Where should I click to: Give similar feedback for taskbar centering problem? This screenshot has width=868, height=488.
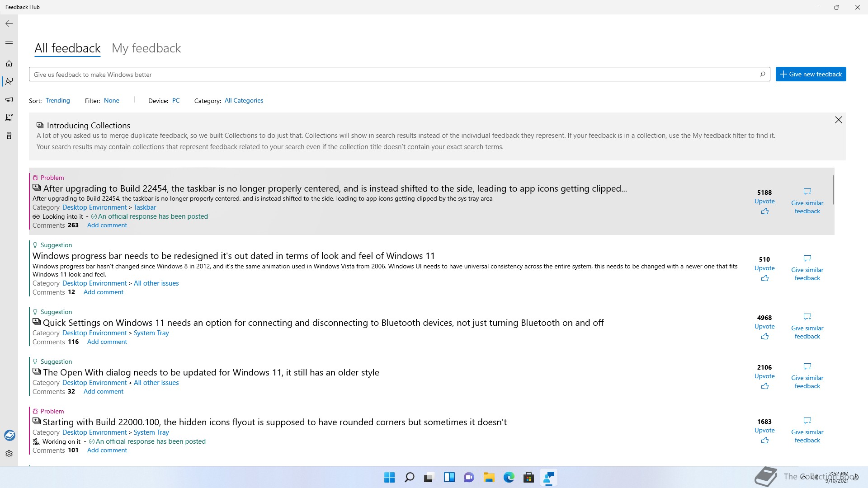pyautogui.click(x=807, y=202)
